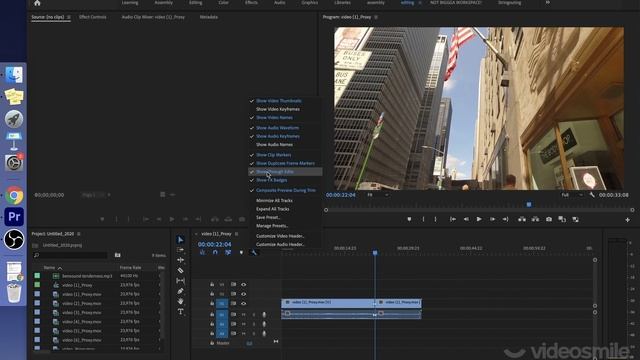Select the Ripple Edit tool
This screenshot has width=640, height=360.
point(180,260)
